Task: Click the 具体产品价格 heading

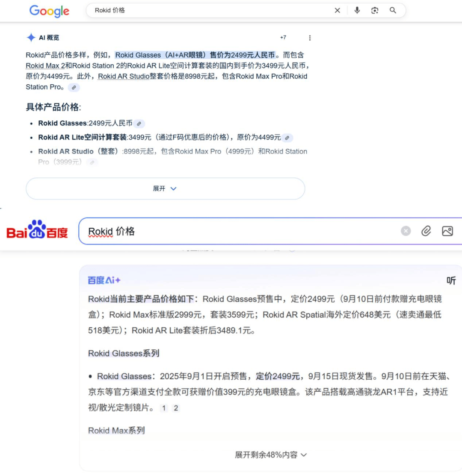Action: click(x=53, y=107)
